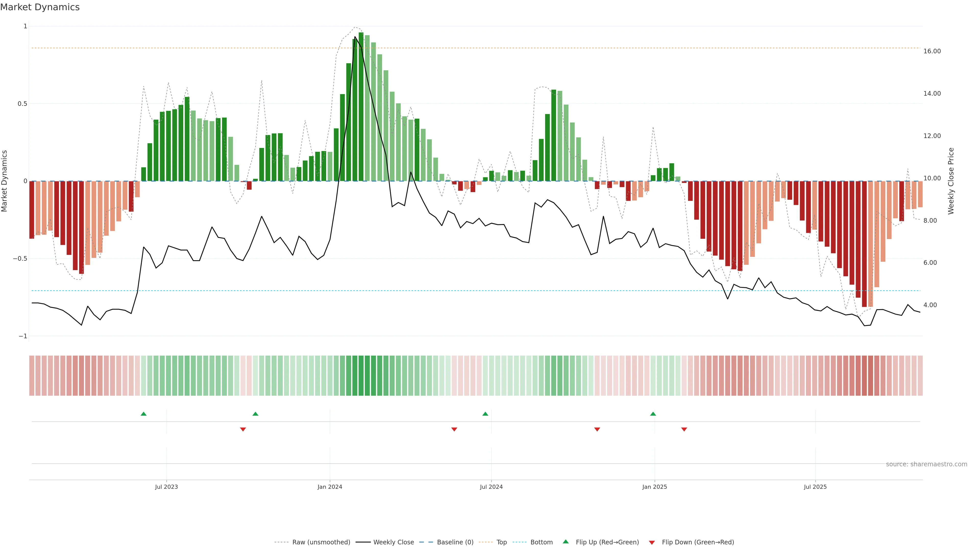Click the Market Dynamics chart title
This screenshot has width=980, height=551.
(x=40, y=7)
